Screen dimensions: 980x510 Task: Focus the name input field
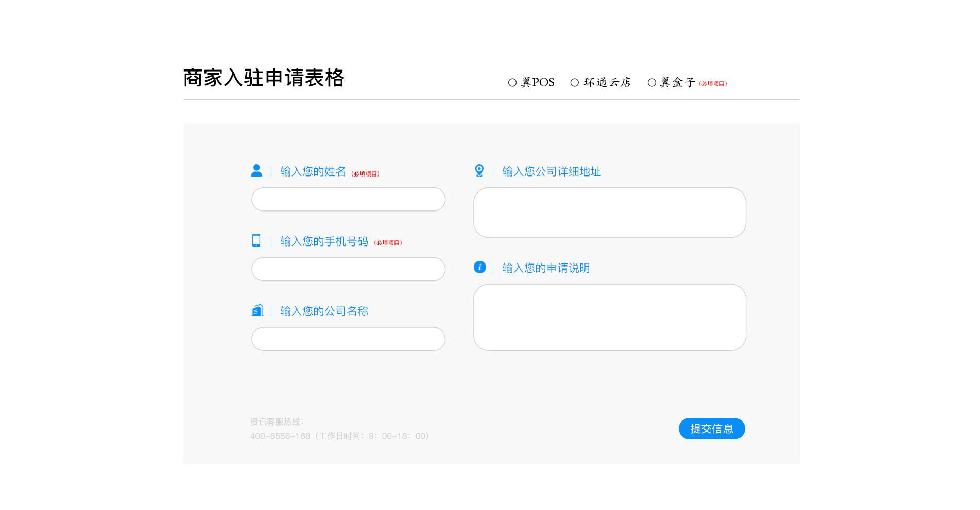click(348, 199)
